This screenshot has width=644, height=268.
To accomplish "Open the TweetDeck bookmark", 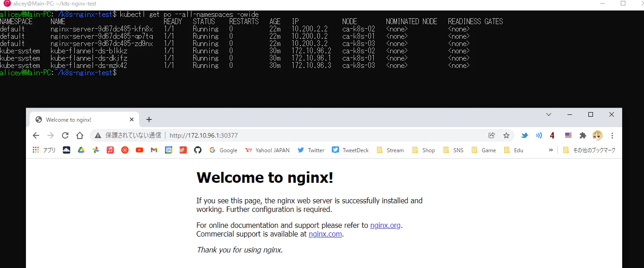I will click(350, 150).
